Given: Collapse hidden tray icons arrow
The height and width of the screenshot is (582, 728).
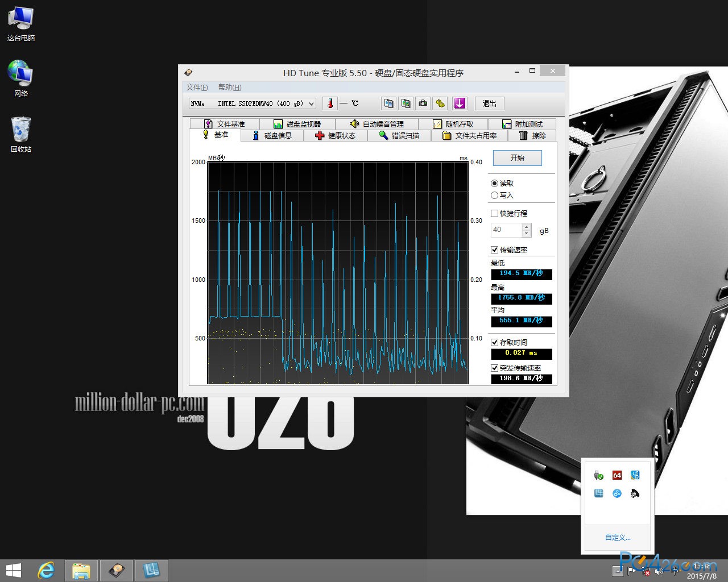Looking at the screenshot, I should (618, 571).
